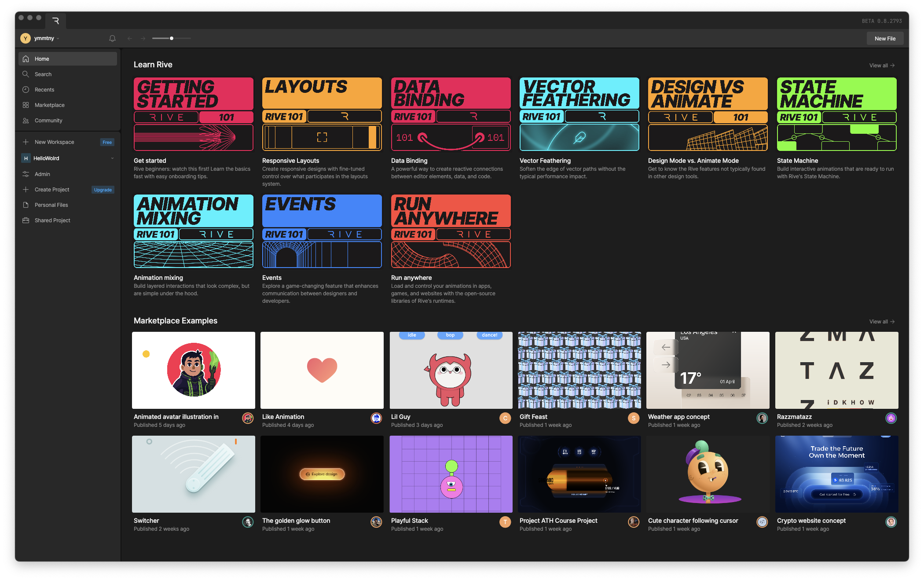Open the Events tutorial thumbnail

point(322,231)
